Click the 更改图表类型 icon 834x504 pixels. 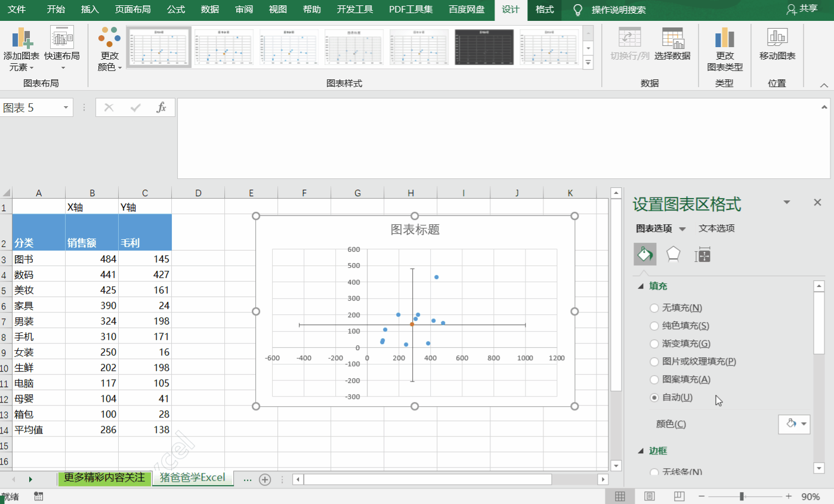coord(724,45)
